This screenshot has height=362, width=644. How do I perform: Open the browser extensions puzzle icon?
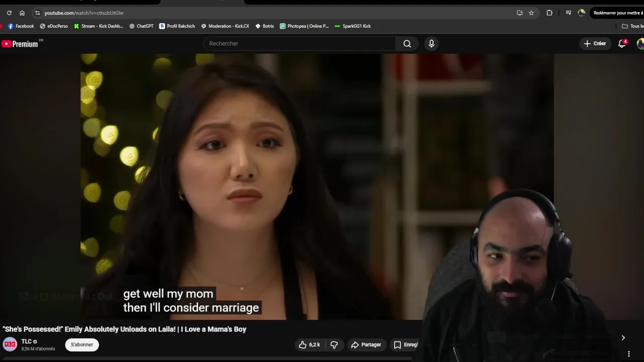[x=549, y=13]
